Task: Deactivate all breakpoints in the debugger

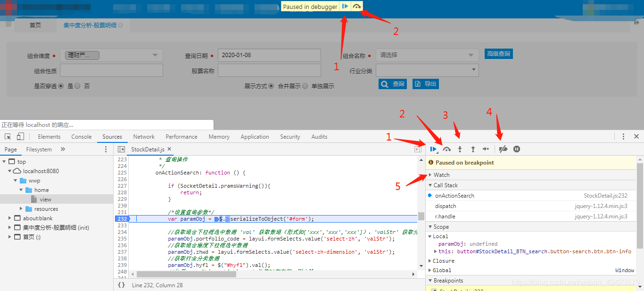Action: pyautogui.click(x=503, y=149)
